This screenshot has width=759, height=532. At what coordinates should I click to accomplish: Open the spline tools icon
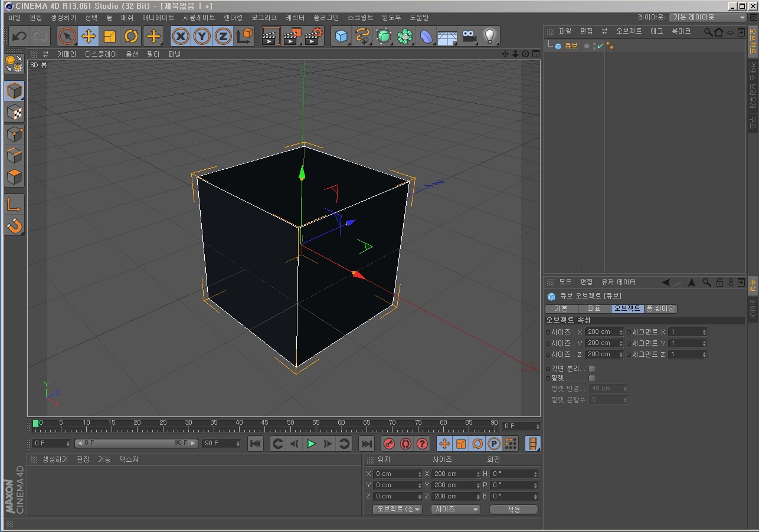pos(362,37)
